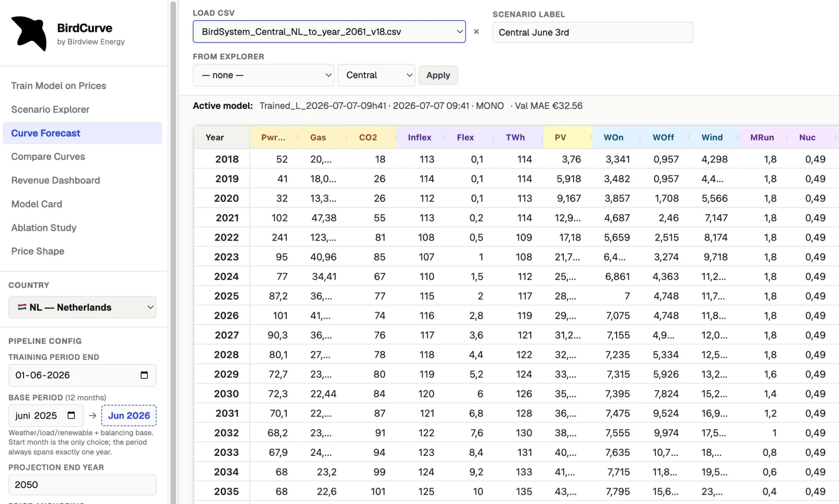The height and width of the screenshot is (504, 839).
Task: Click the BirdCurve bird logo
Action: [x=29, y=34]
